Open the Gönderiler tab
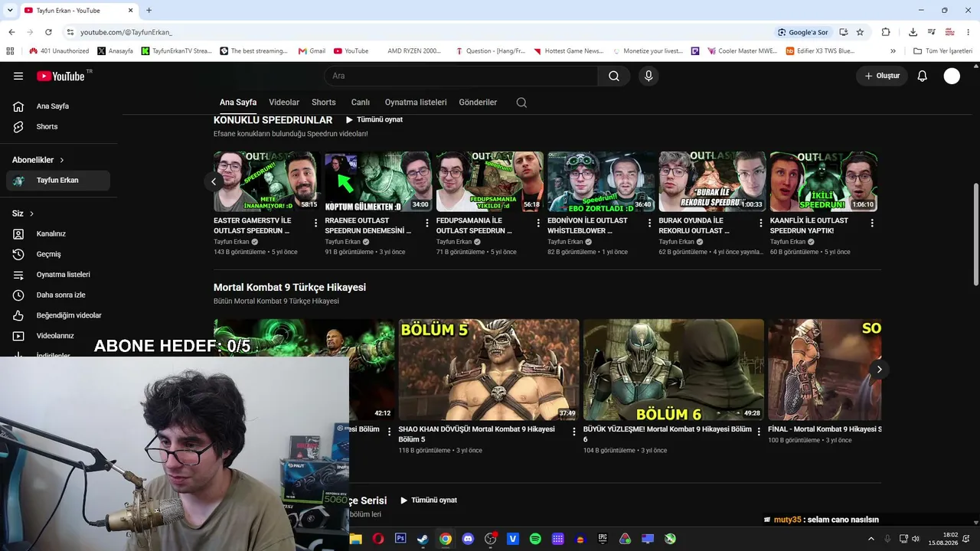Screen dimensions: 980x551 [478, 103]
